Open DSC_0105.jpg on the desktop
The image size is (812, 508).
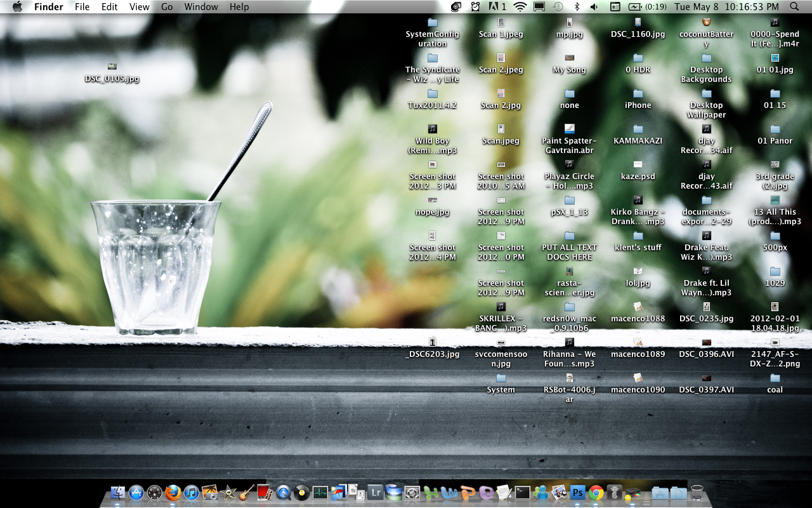pos(112,70)
